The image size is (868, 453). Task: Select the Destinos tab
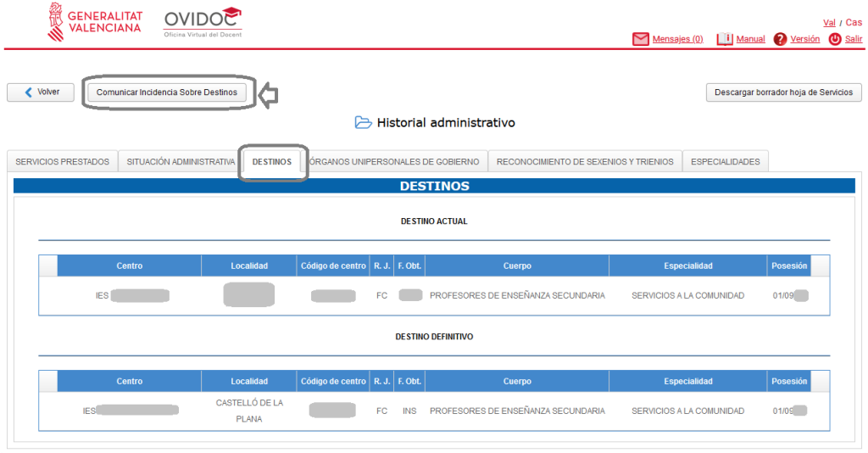(x=272, y=162)
